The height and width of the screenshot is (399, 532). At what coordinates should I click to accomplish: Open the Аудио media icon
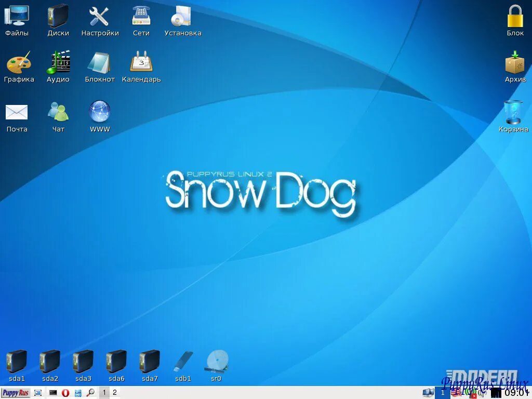click(58, 66)
